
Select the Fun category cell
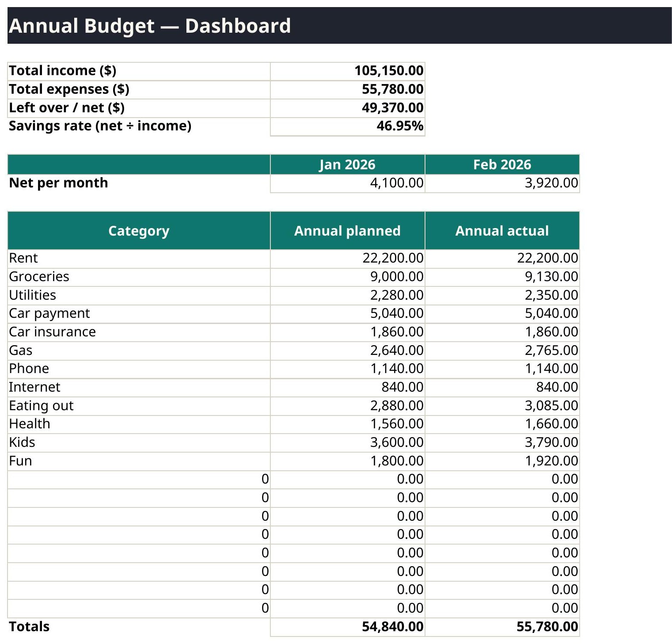click(139, 461)
